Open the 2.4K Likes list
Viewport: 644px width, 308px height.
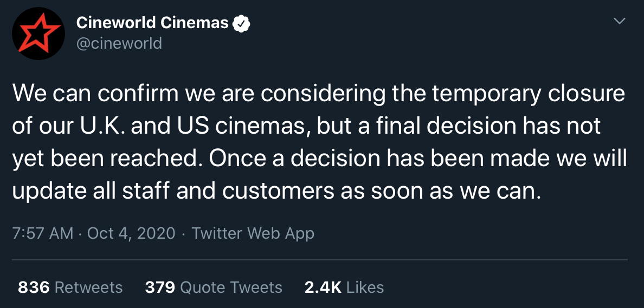pyautogui.click(x=344, y=287)
